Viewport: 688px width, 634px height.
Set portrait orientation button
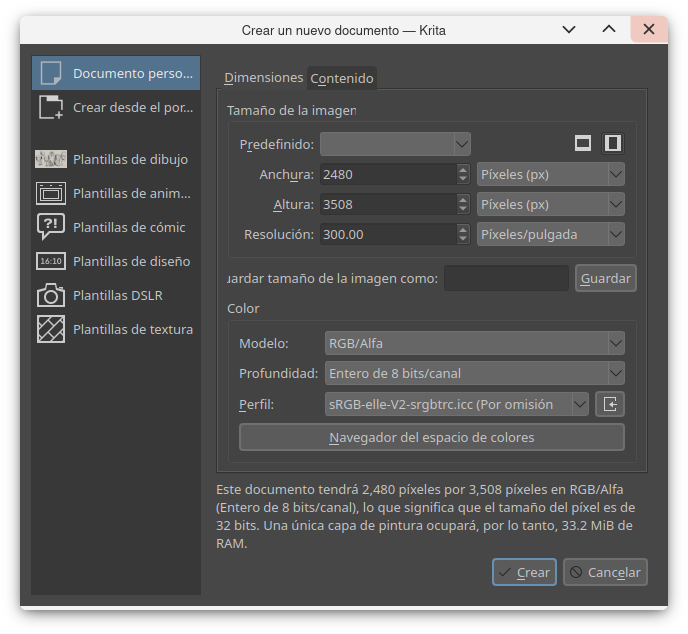tap(613, 144)
